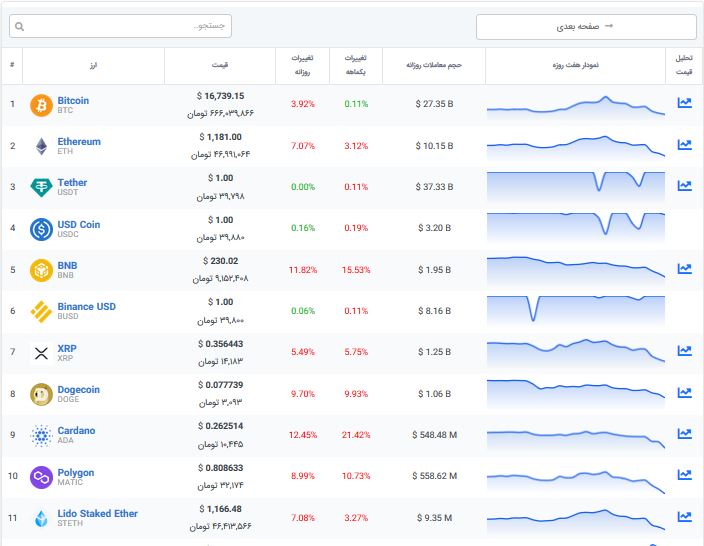Select Bitcoin volume $ 27.35 B
This screenshot has width=704, height=546.
434,104
